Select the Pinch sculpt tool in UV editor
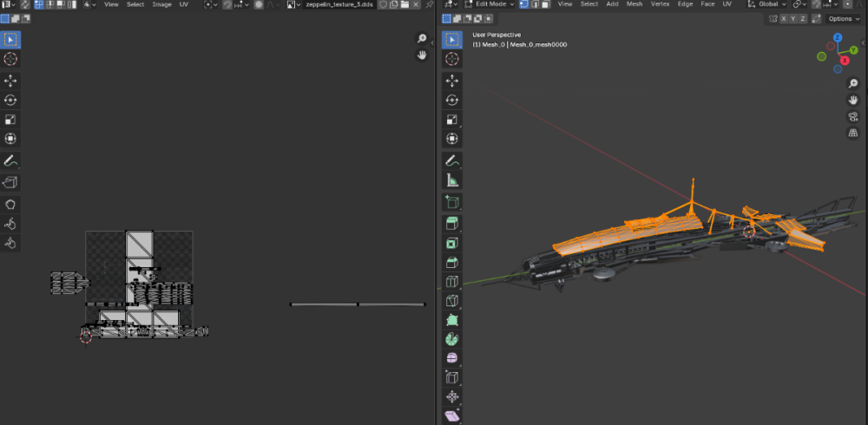The height and width of the screenshot is (425, 868). coord(10,243)
